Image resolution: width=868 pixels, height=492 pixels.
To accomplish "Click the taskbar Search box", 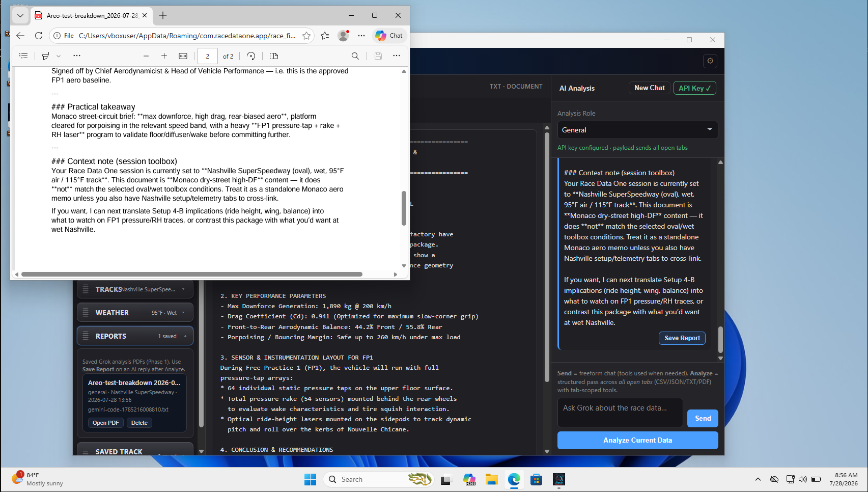I will (x=379, y=479).
